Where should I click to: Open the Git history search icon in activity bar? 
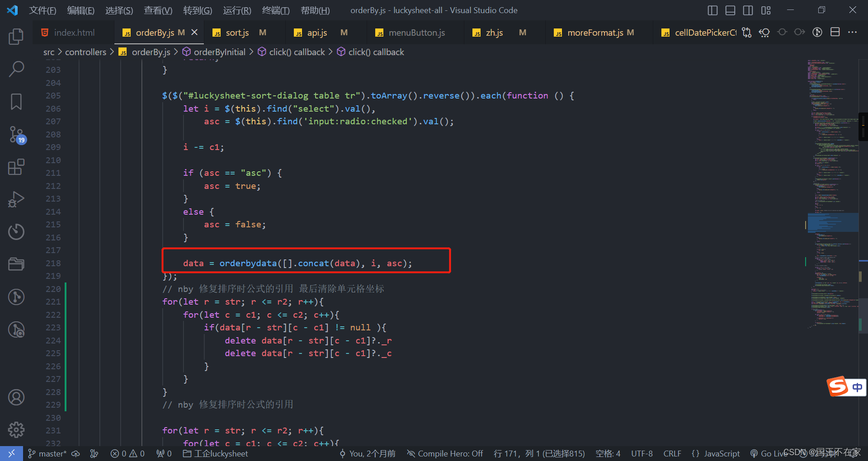coord(16,329)
